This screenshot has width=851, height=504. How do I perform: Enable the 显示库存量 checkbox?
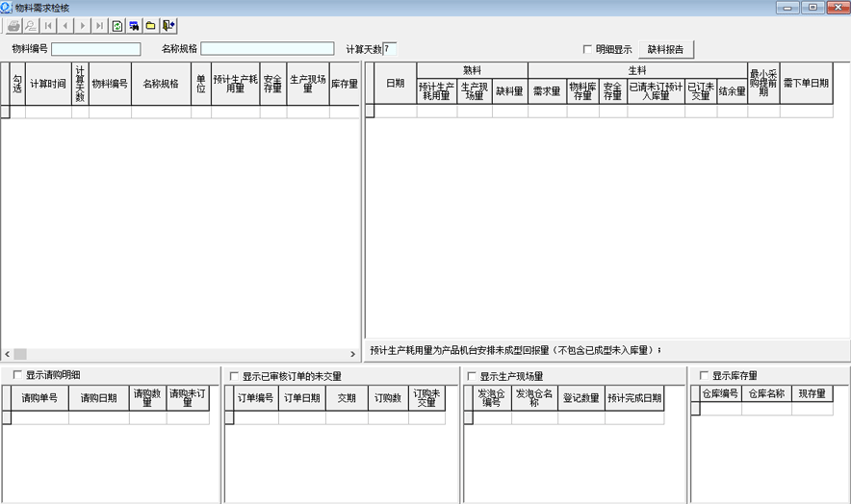pyautogui.click(x=704, y=375)
